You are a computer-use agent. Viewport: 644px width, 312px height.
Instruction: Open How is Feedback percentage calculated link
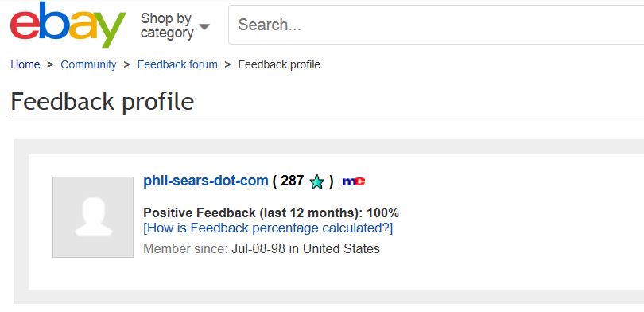point(268,228)
